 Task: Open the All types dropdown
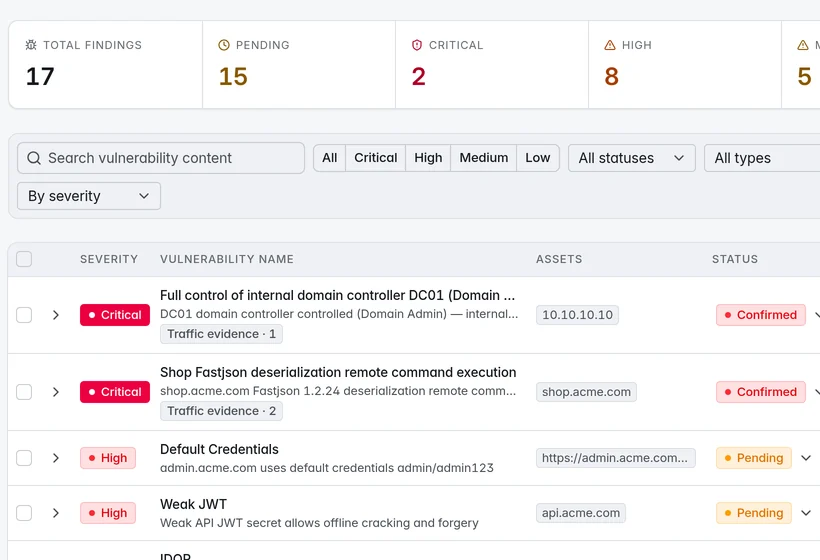coord(762,158)
